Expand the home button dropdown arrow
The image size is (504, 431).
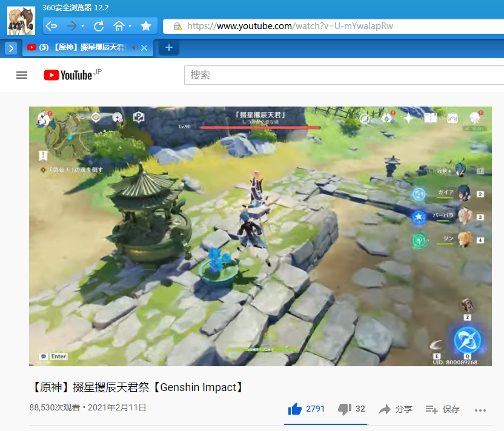[x=130, y=26]
